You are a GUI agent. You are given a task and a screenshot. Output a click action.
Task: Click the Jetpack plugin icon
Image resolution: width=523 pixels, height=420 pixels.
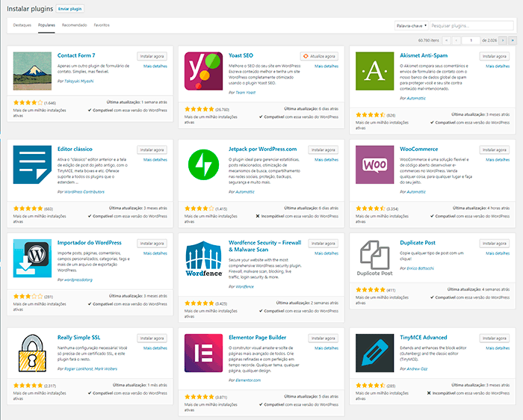[x=203, y=165]
